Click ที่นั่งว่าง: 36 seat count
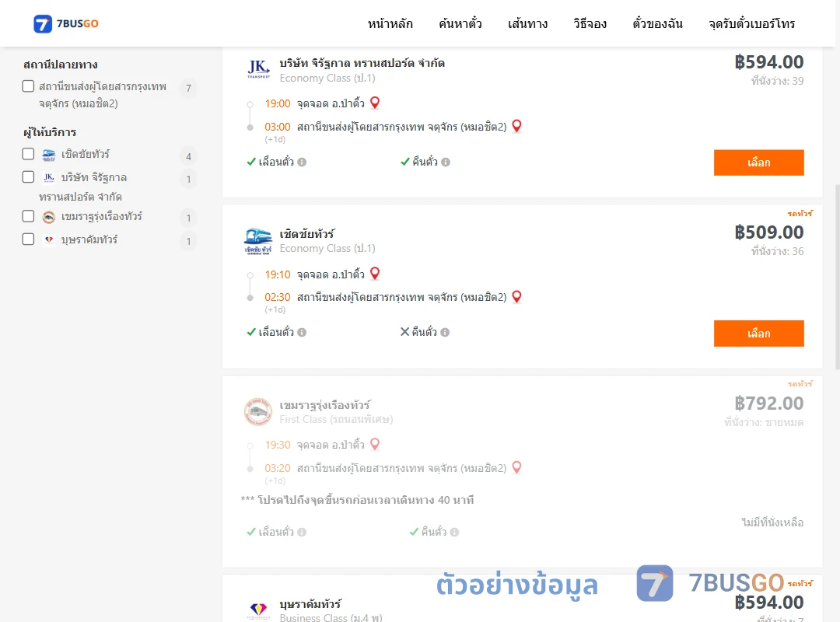The image size is (840, 622). tap(777, 251)
